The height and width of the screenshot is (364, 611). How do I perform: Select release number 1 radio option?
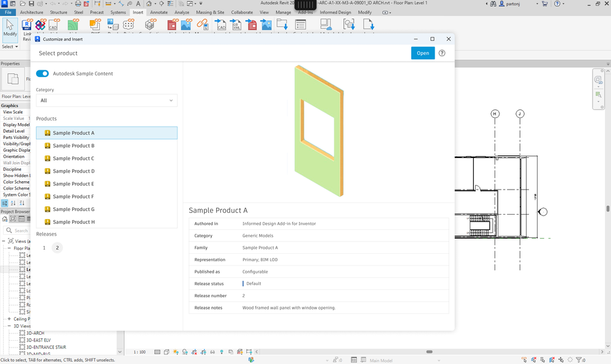43,248
